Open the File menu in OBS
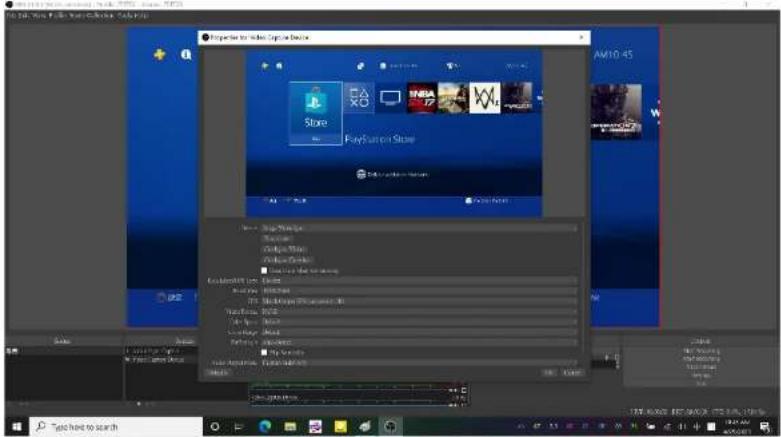 [10, 15]
